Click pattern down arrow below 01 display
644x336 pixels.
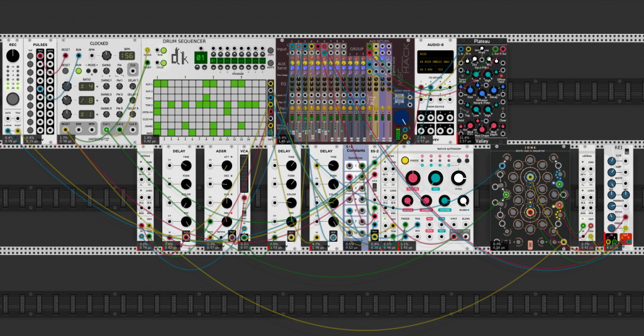pyautogui.click(x=203, y=66)
